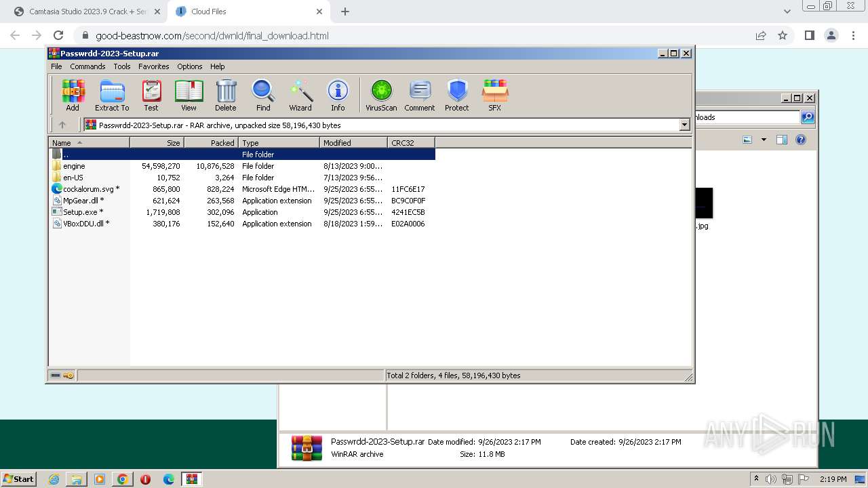Click the Delete recycle bin icon
Screen dimensions: 868x488
coord(226,95)
